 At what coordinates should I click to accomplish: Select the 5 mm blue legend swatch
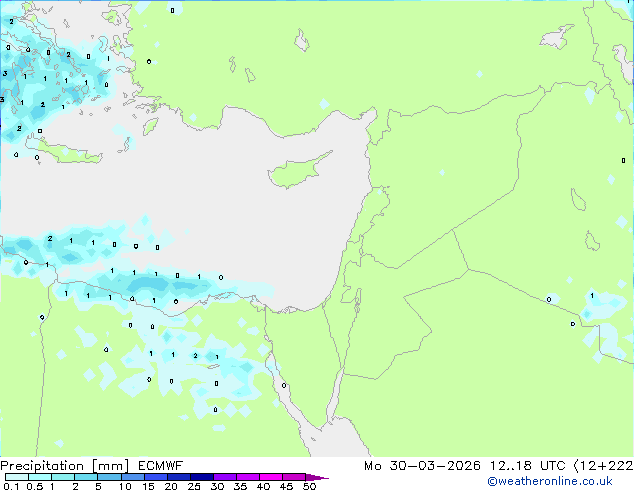pyautogui.click(x=109, y=477)
